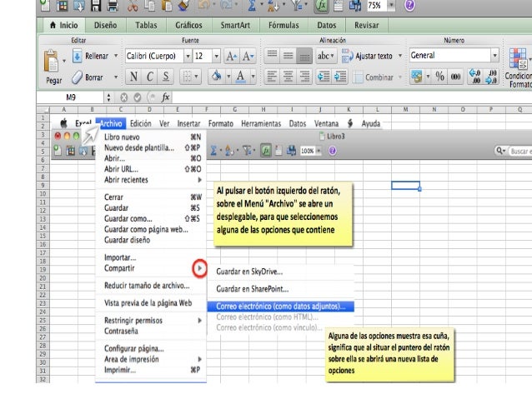This screenshot has width=532, height=399.
Task: Align text left in ribbon
Action: point(272,77)
